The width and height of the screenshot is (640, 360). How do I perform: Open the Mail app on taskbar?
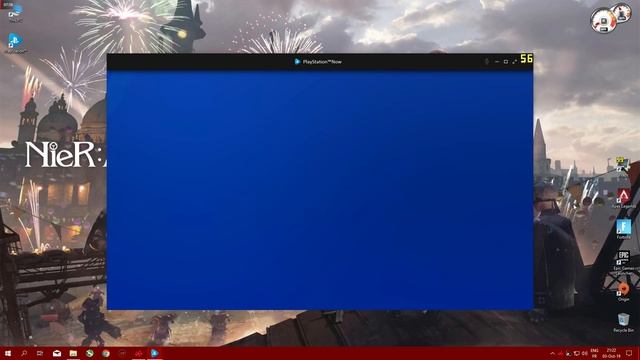click(x=57, y=353)
